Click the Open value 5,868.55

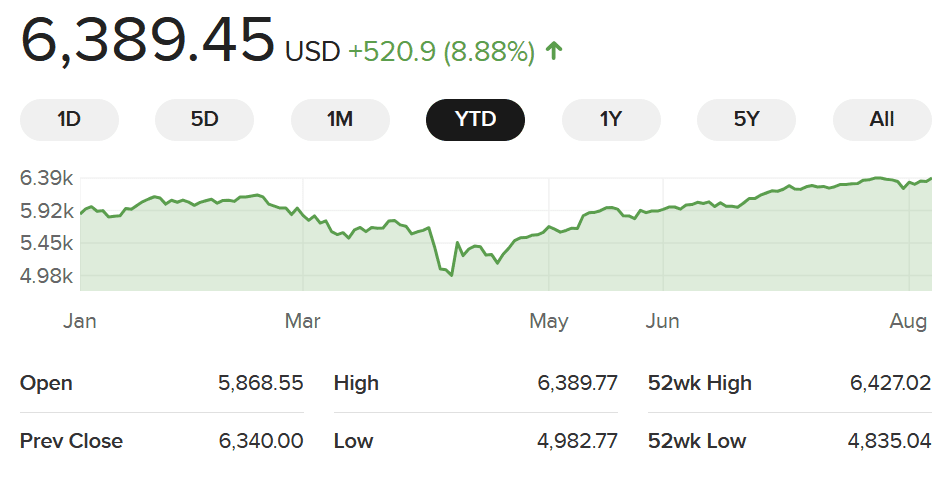(260, 383)
